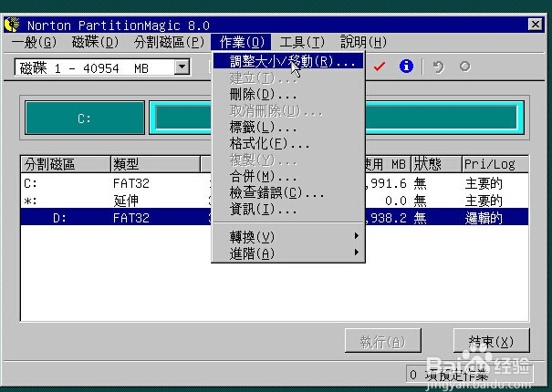Click the 執行(A) button
Viewport: 552px width, 392px height.
click(383, 341)
